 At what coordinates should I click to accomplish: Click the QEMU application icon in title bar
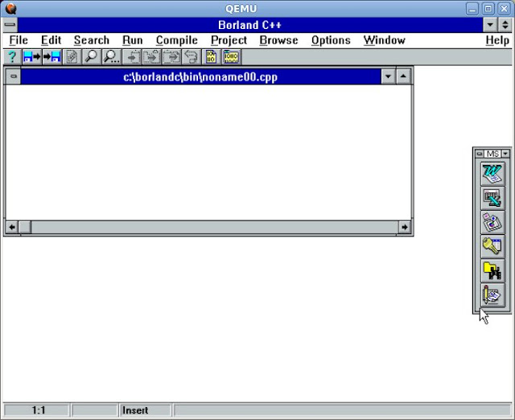coord(10,9)
